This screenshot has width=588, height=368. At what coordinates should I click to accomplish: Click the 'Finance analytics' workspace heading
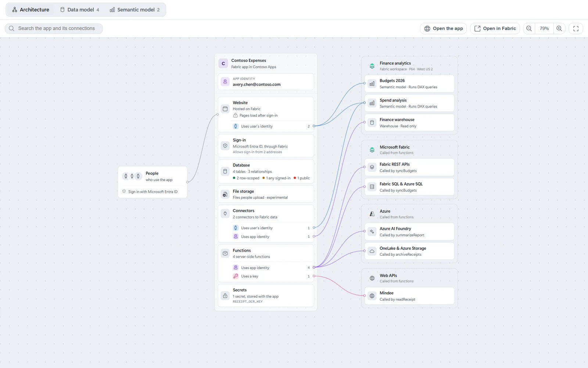coord(395,63)
